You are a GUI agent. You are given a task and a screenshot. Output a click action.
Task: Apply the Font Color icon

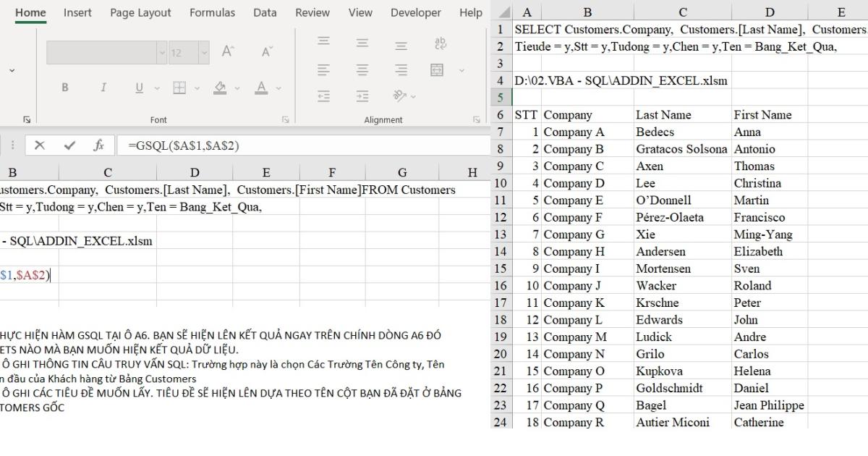click(260, 88)
